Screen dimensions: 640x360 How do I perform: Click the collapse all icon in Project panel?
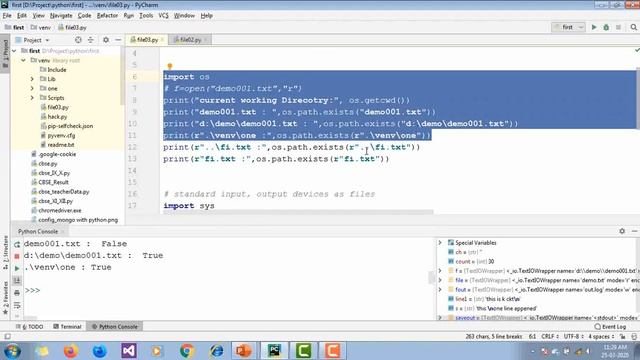click(x=91, y=40)
